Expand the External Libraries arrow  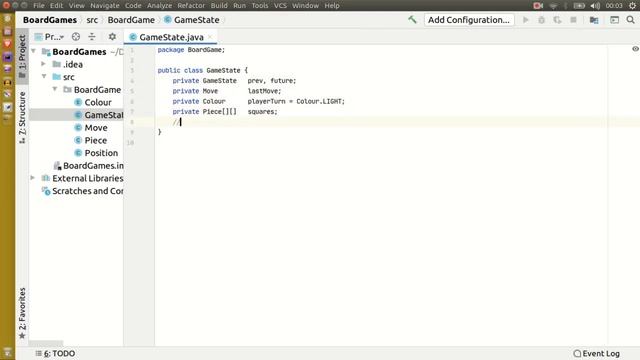click(x=33, y=178)
